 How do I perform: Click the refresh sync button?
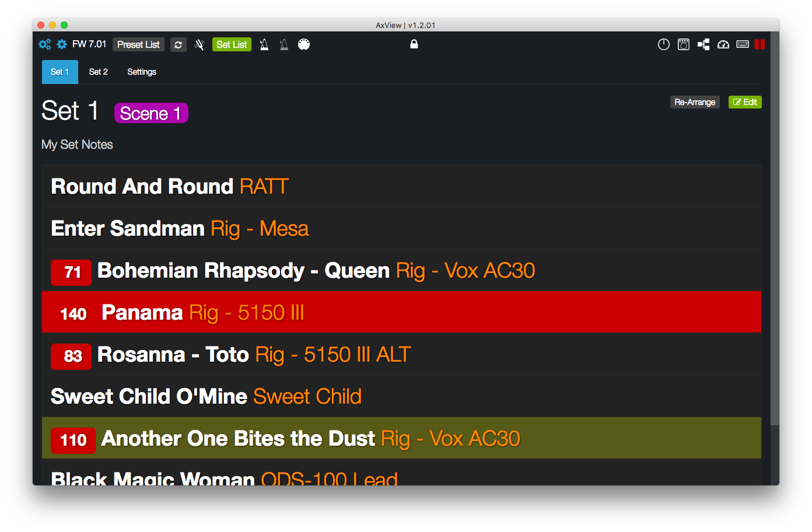click(x=178, y=45)
